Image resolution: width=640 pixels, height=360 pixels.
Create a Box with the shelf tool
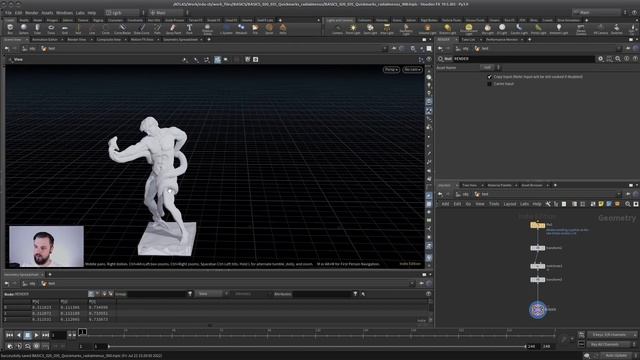(10, 29)
